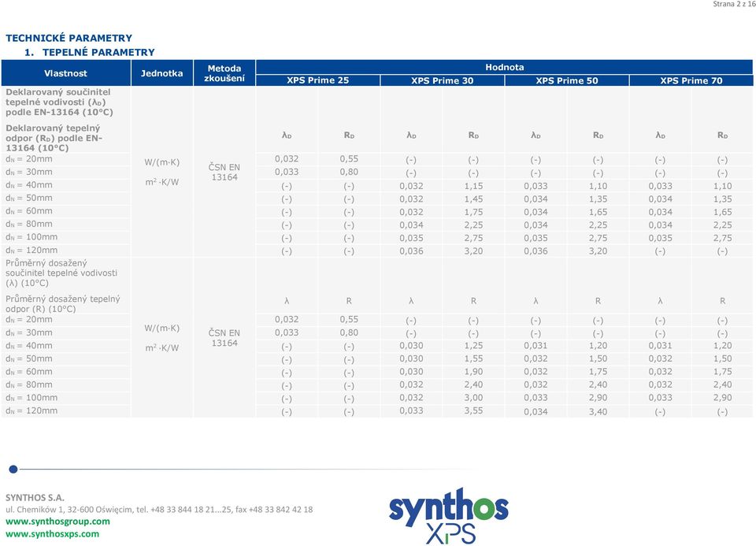756x546 pixels.
Task: Click the second 'ČSN EN 13164' method cell
Action: [x=224, y=338]
